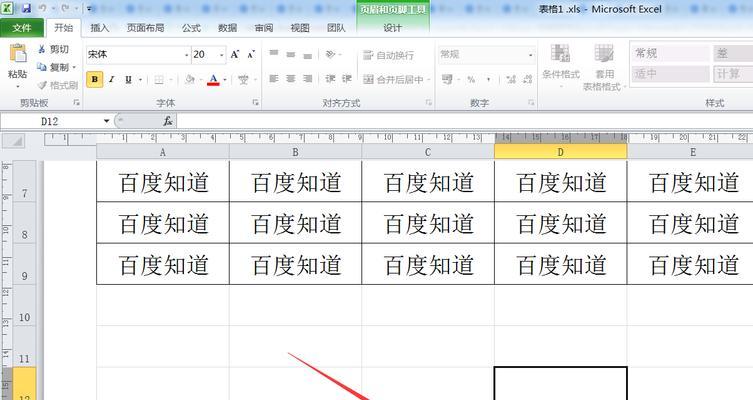Click the Fill Color paint bucket icon
Screen dimensions: 753x400
(190, 79)
